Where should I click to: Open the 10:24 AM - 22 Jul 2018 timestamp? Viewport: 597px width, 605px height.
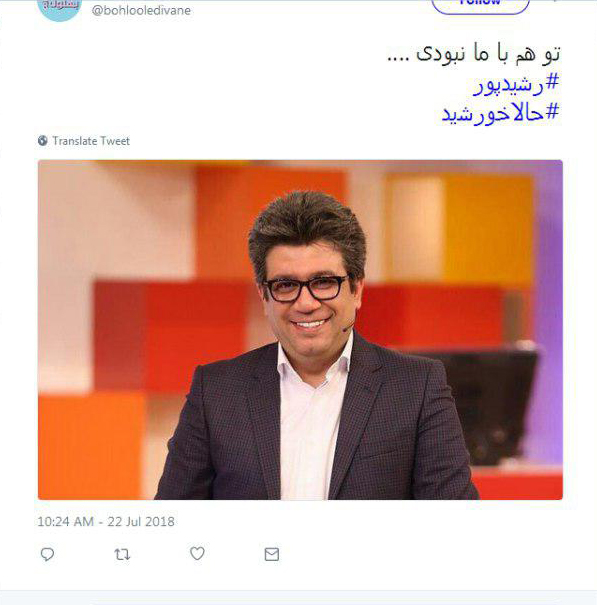pyautogui.click(x=106, y=522)
